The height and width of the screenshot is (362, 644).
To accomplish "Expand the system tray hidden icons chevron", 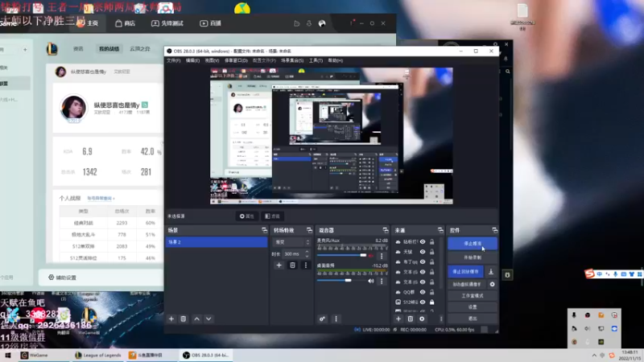I will [594, 356].
